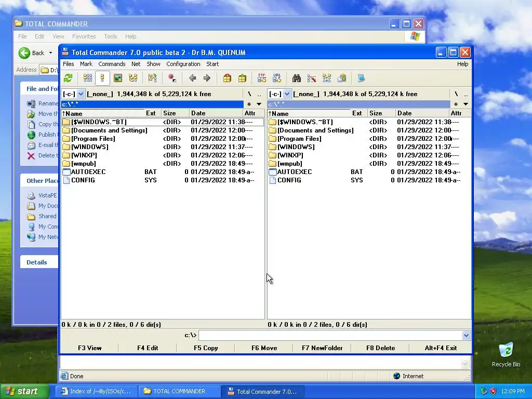Viewport: 532px width, 399px height.
Task: Expand the command line history dropdown
Action: click(x=466, y=336)
